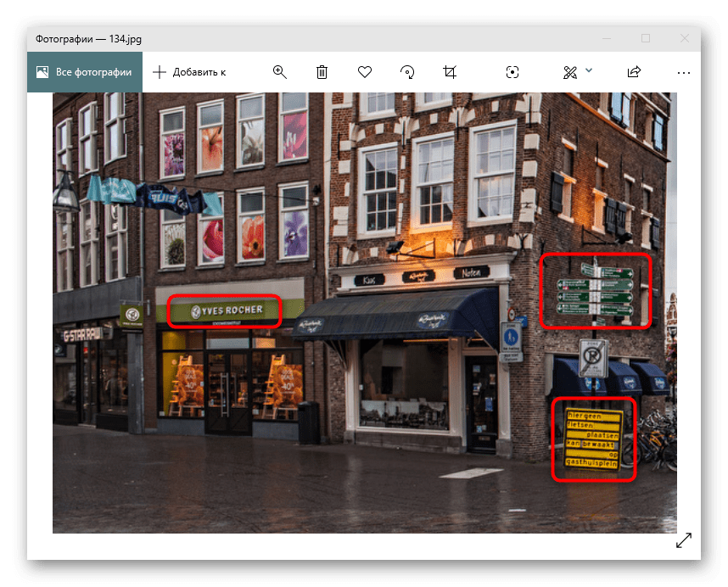728x587 pixels.
Task: Go back to "Все фотографии"
Action: click(85, 72)
